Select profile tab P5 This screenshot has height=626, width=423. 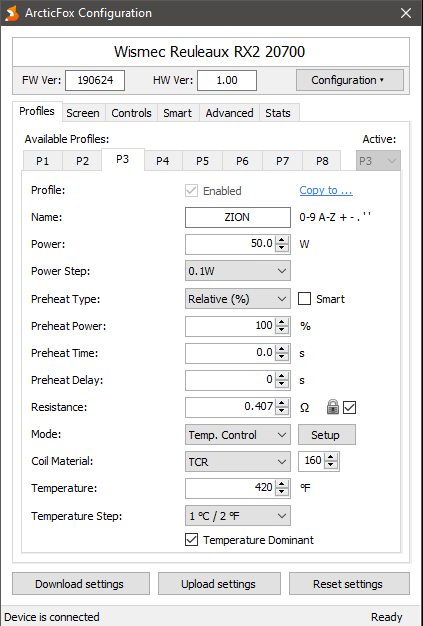click(x=203, y=161)
